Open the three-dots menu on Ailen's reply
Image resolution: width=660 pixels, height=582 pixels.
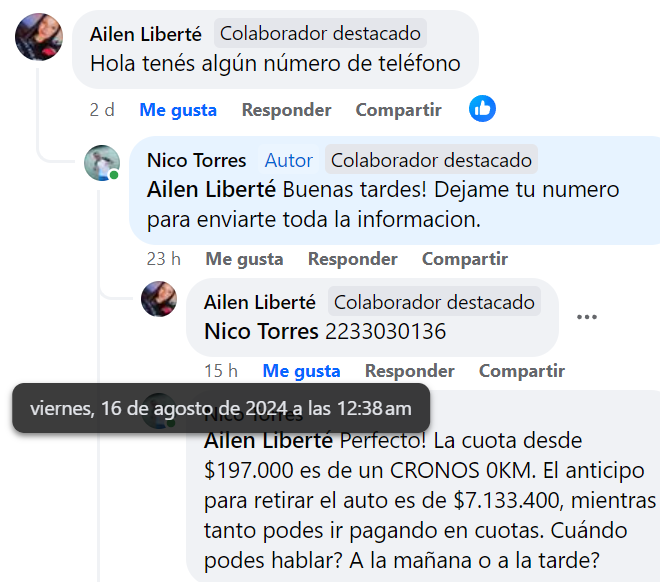click(x=587, y=317)
